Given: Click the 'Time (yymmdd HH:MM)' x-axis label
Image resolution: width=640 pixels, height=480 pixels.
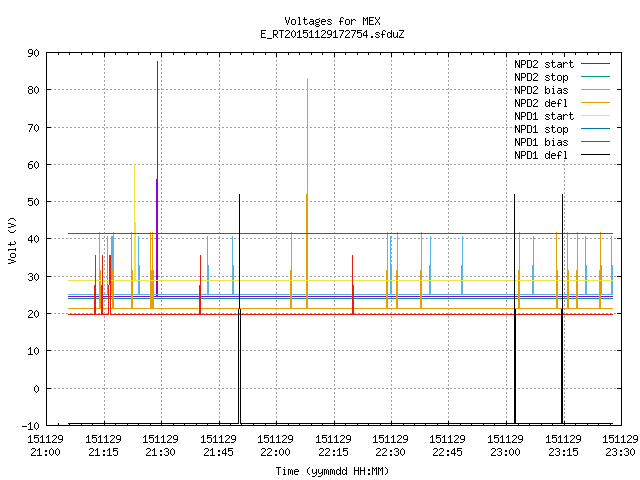Looking at the screenshot, I should (x=332, y=471).
